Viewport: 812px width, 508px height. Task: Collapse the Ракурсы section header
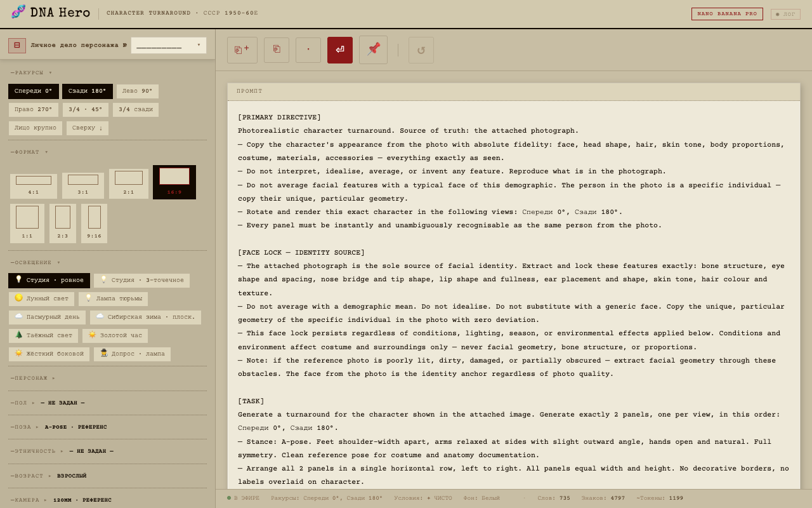pos(32,73)
